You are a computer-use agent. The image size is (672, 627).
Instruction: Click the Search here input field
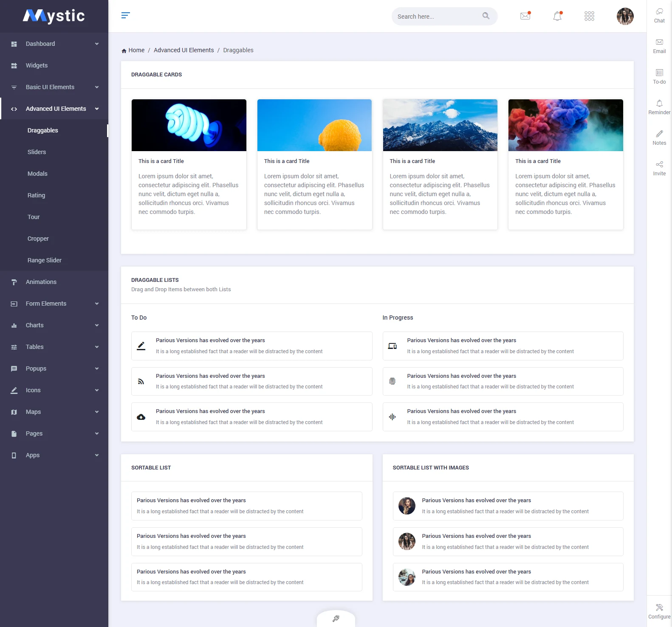438,17
